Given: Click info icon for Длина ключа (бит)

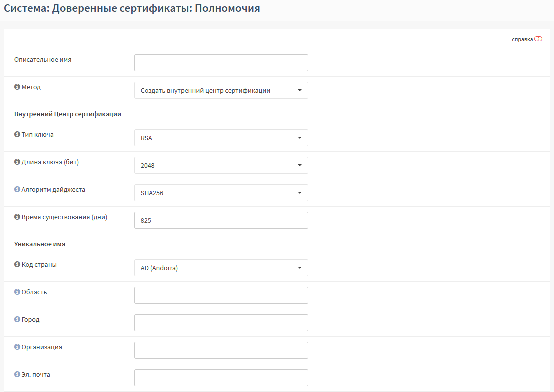Looking at the screenshot, I should pos(17,162).
